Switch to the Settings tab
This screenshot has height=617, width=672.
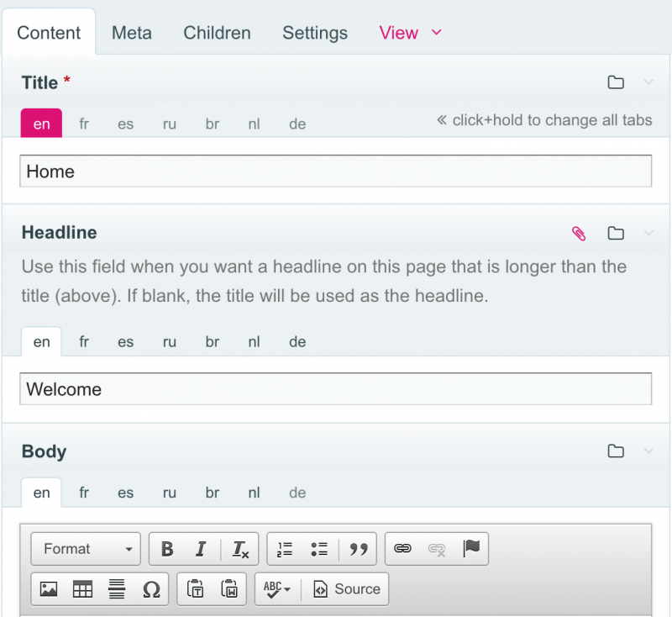(x=315, y=33)
